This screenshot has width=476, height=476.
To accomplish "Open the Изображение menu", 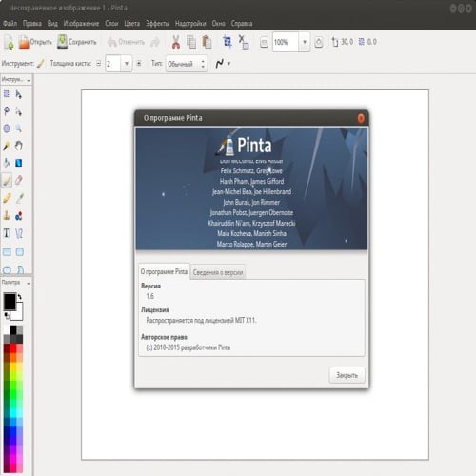I will click(x=81, y=24).
